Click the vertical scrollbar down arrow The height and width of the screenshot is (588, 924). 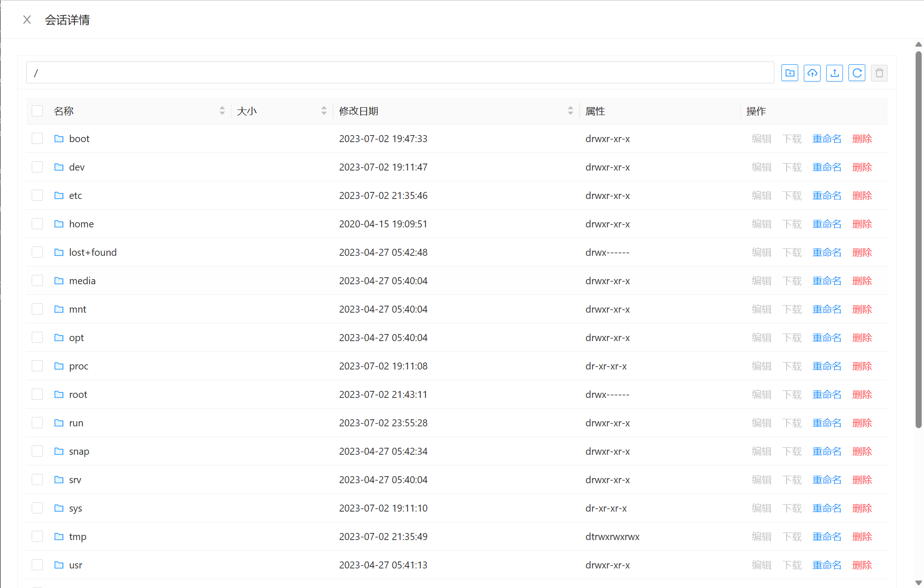[918, 582]
